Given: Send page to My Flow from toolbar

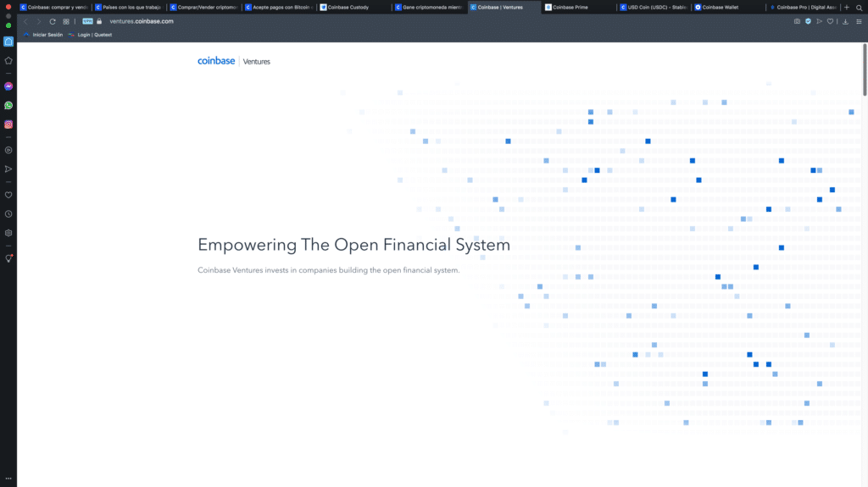Looking at the screenshot, I should (x=820, y=21).
